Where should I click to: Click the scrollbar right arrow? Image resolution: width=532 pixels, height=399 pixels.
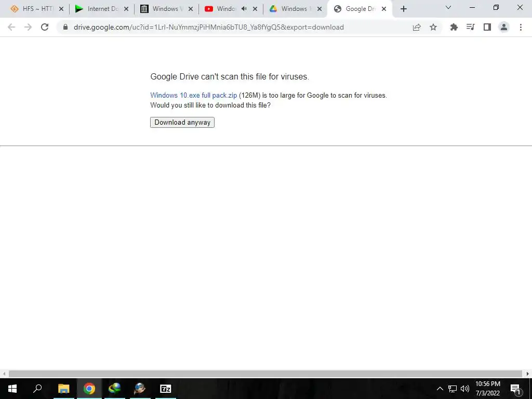click(x=528, y=374)
